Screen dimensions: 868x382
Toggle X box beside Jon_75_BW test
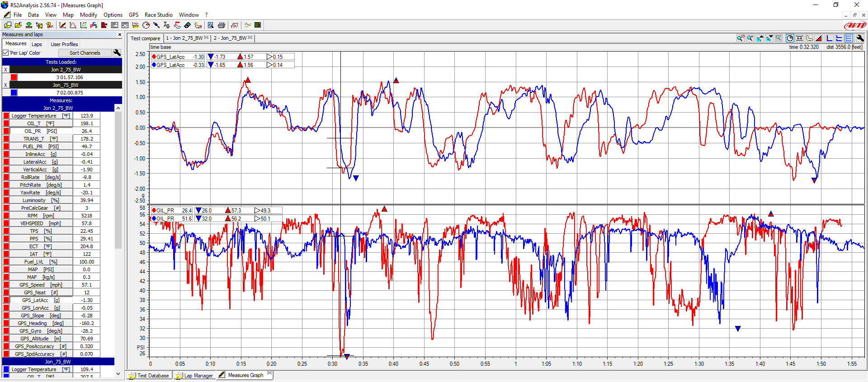tap(5, 85)
